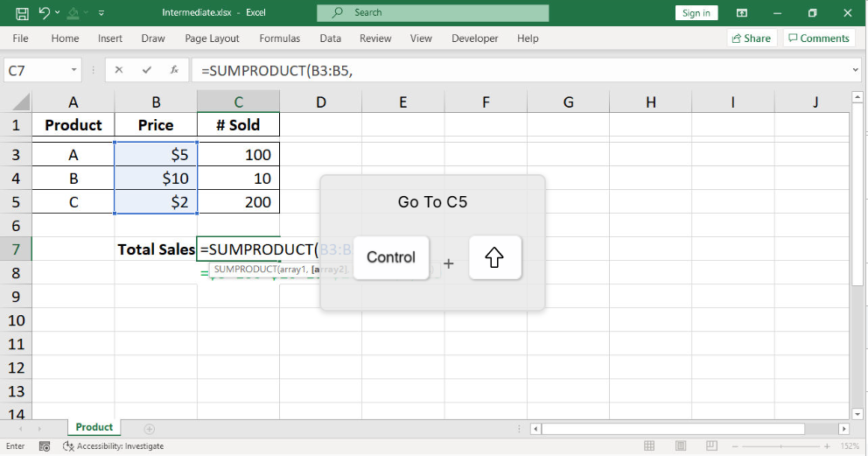This screenshot has height=456, width=868.
Task: Expand the Name Box dropdown arrow
Action: coord(73,70)
